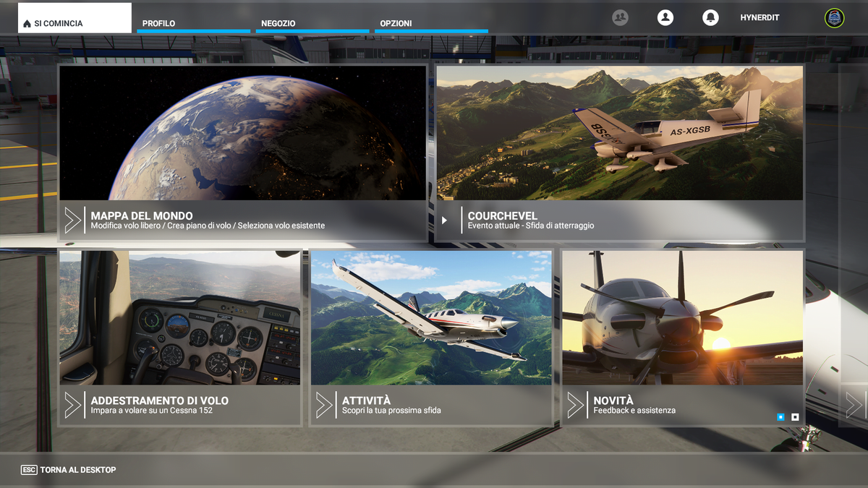Click the arrow icon beside MAPPA DEL MONDO

[72, 221]
